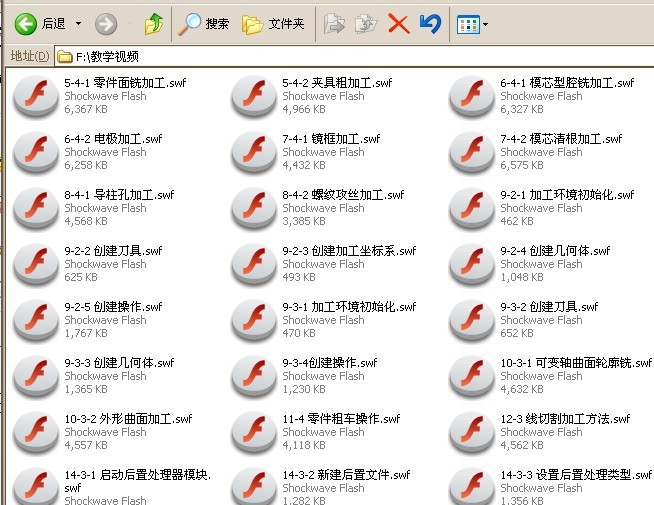Click file name 14-3-2 新建后置文件.swf
654x505 pixels.
[x=346, y=475]
